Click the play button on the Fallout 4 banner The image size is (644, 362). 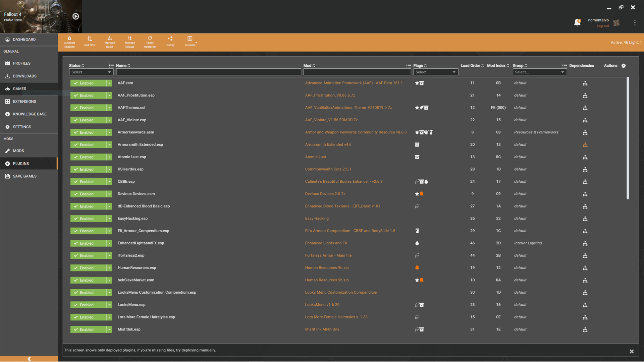(76, 16)
